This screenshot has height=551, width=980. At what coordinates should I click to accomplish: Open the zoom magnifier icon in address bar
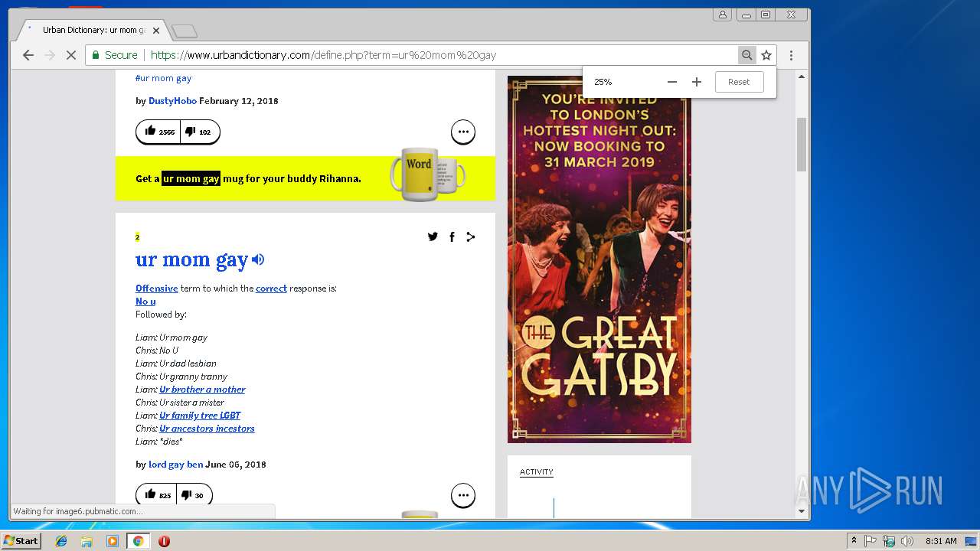746,55
